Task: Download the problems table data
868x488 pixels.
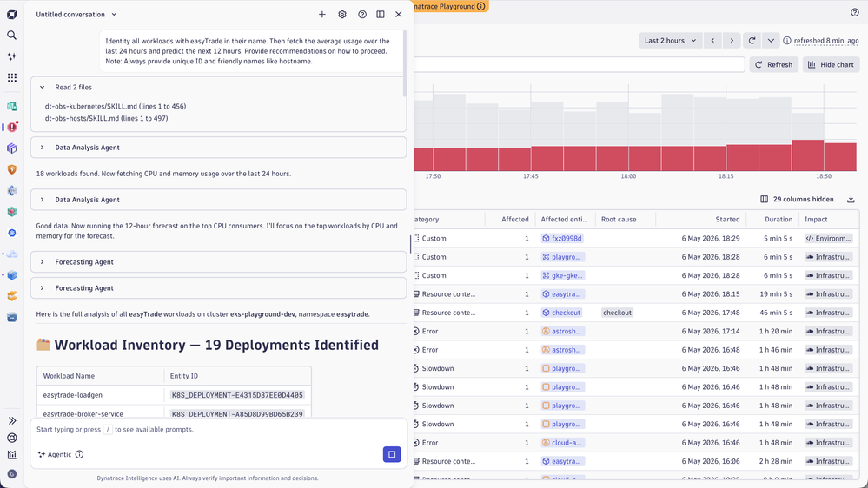Action: point(851,199)
